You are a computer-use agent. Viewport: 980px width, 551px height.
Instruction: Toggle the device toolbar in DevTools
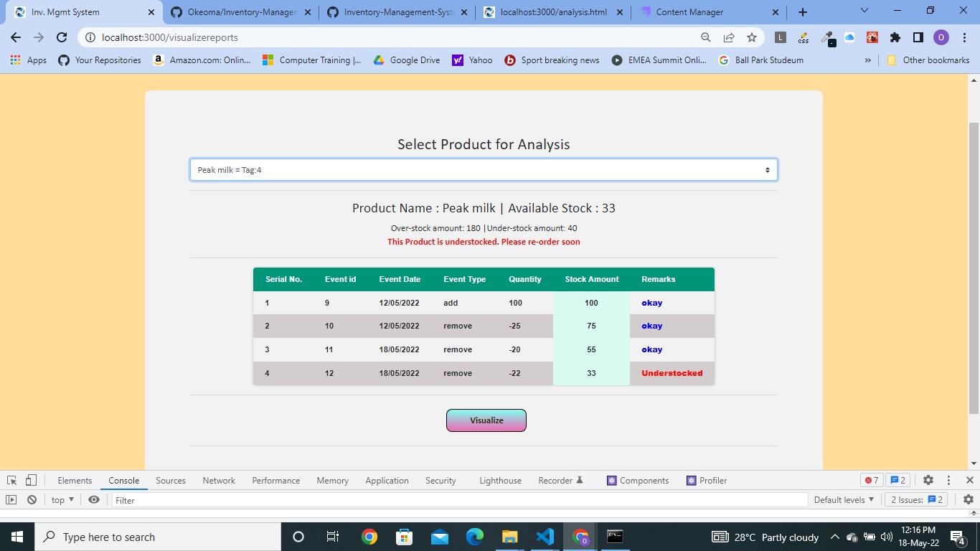point(29,480)
